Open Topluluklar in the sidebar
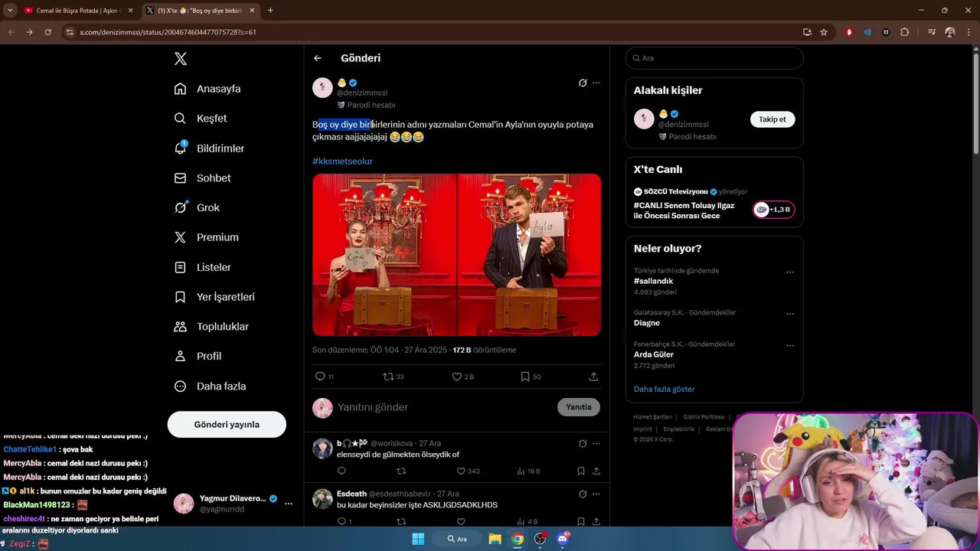 pyautogui.click(x=211, y=327)
